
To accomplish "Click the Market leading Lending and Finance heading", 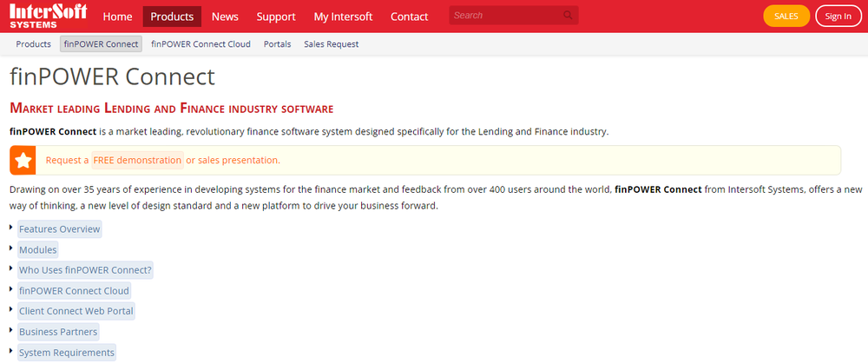I will click(172, 108).
